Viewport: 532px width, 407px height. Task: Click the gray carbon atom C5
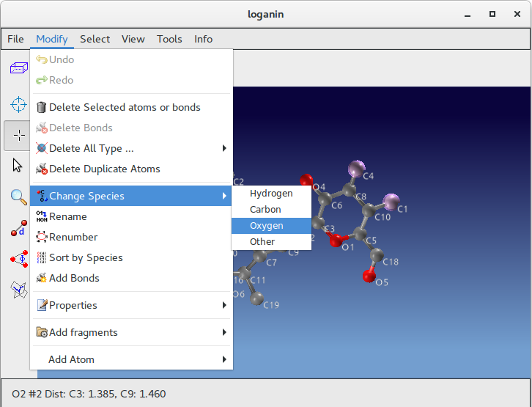360,234
